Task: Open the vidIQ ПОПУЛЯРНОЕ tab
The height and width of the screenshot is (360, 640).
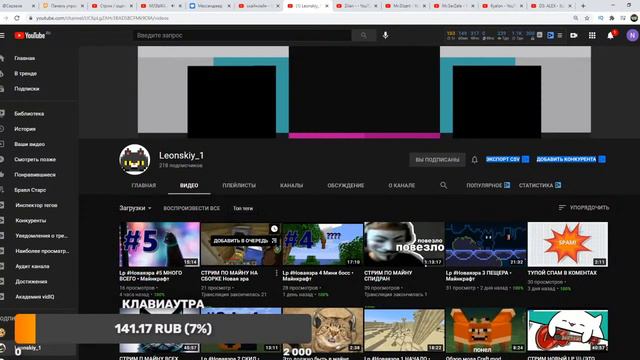Action: 488,185
